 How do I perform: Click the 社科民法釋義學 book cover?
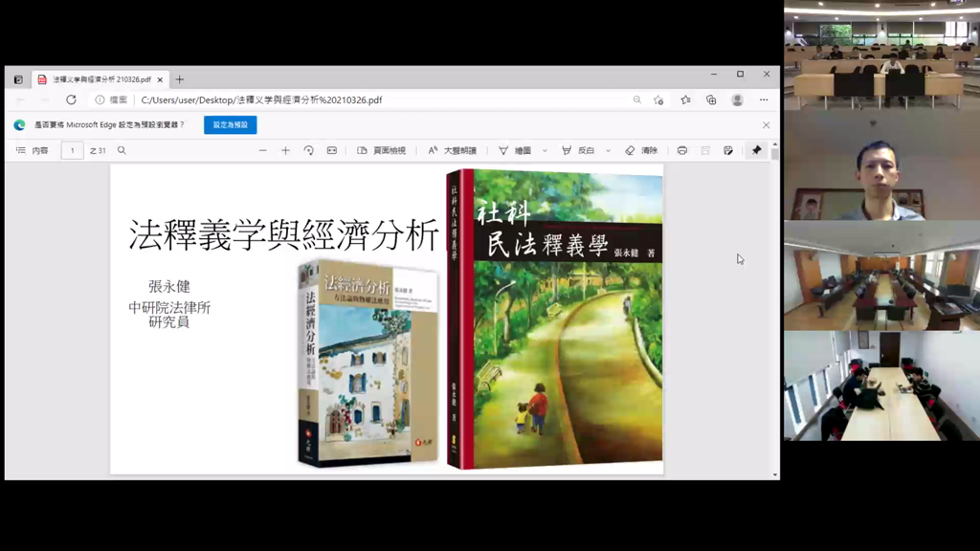[555, 320]
